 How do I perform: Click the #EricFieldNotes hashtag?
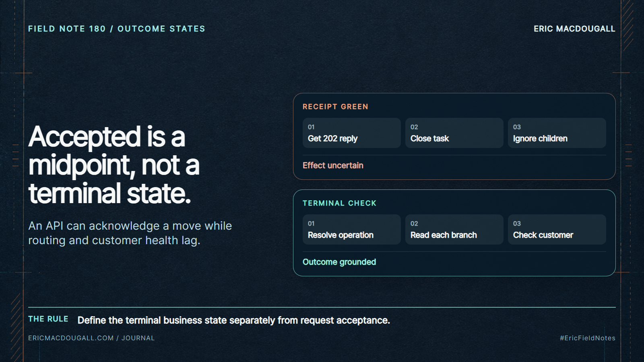coord(588,338)
